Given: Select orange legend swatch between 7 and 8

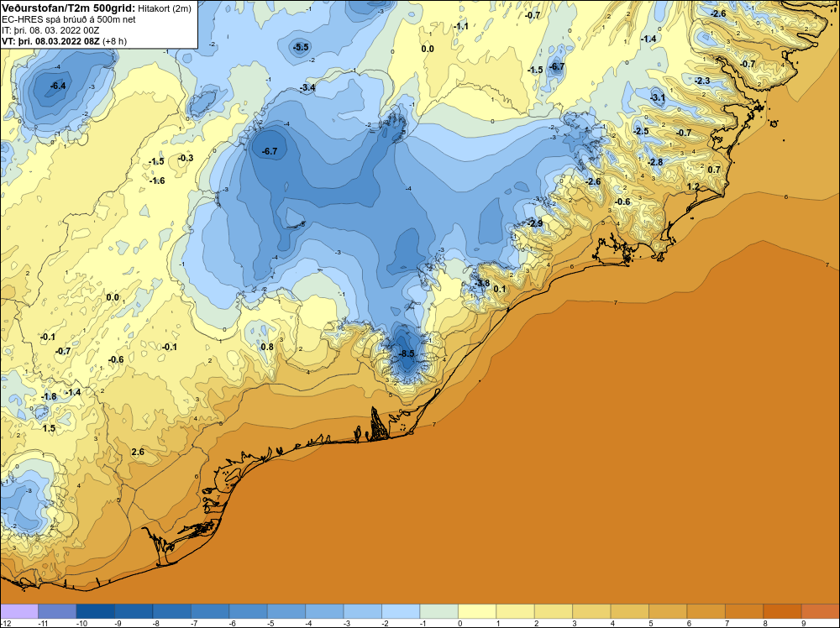Looking at the screenshot, I should (744, 611).
